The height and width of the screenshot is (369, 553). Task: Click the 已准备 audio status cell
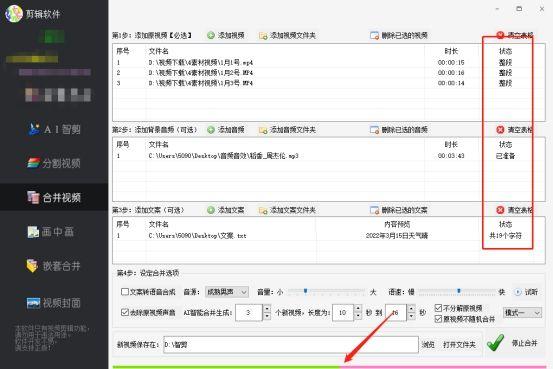click(x=505, y=156)
